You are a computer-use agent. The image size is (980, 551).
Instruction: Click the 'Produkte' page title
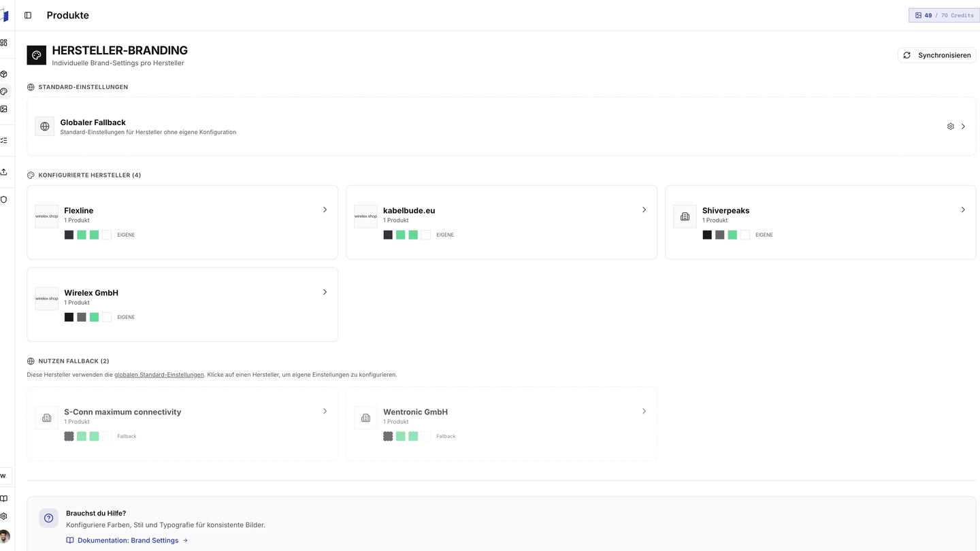[68, 15]
